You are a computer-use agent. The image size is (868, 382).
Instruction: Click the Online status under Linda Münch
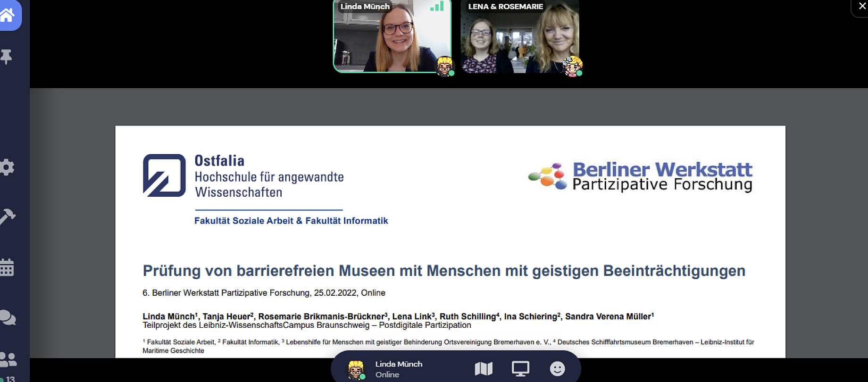387,375
